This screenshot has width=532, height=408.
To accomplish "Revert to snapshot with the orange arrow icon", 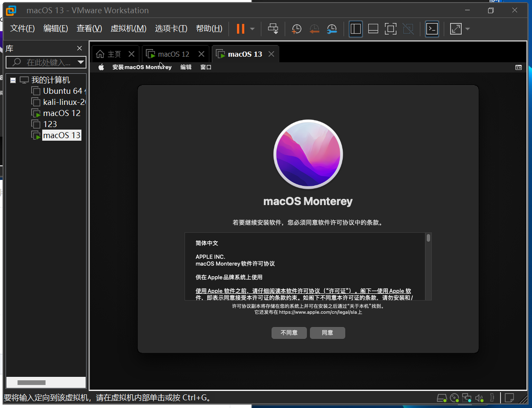I will (314, 29).
